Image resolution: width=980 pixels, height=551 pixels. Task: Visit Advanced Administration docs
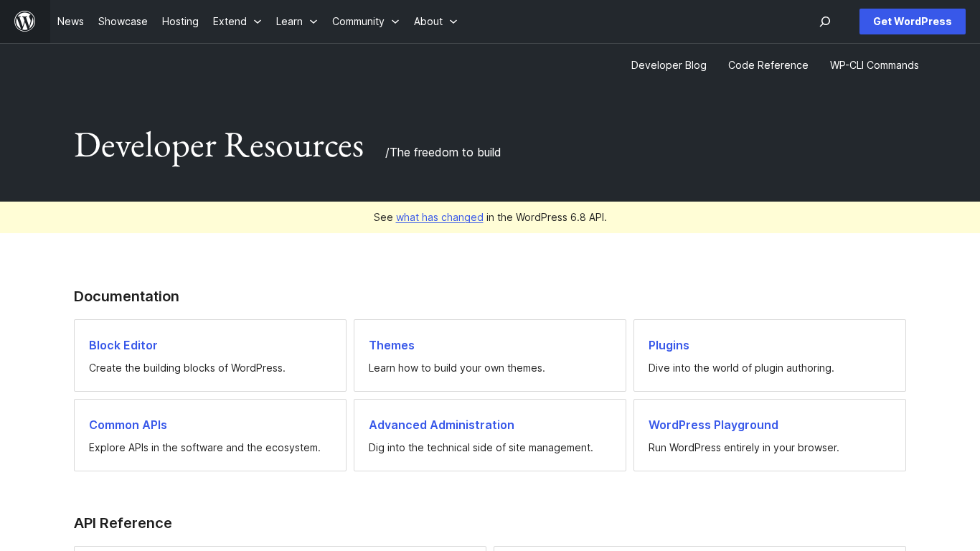pyautogui.click(x=441, y=425)
